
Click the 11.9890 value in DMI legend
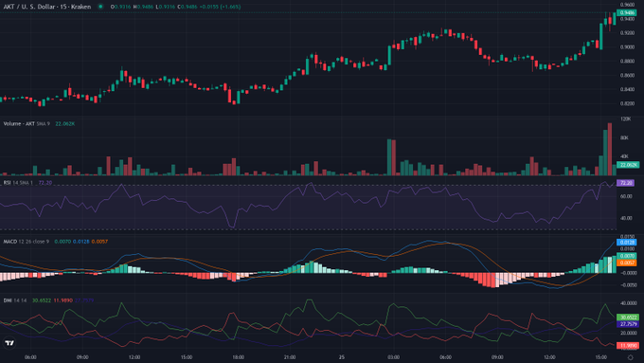pos(63,300)
